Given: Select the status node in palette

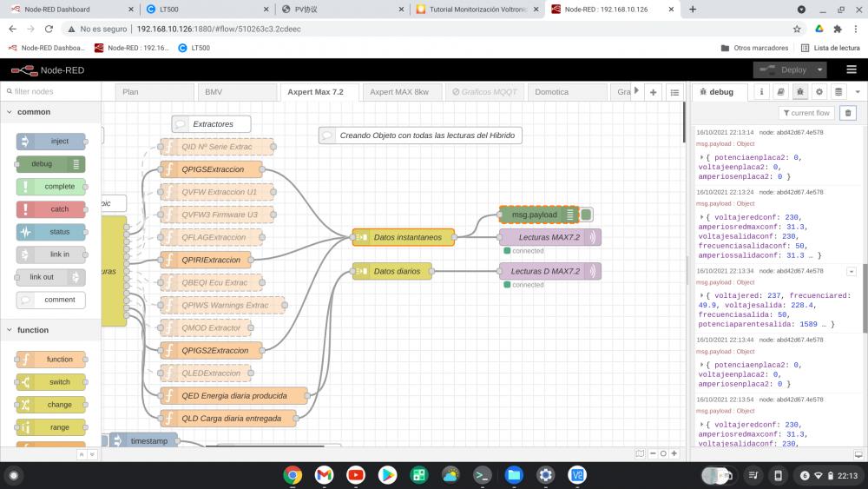Looking at the screenshot, I should [51, 232].
